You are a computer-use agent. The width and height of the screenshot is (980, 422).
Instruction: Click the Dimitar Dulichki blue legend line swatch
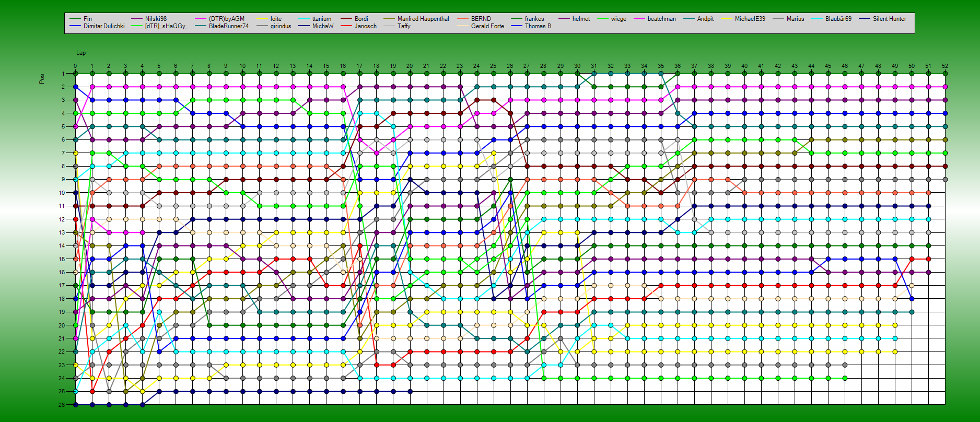click(x=75, y=26)
